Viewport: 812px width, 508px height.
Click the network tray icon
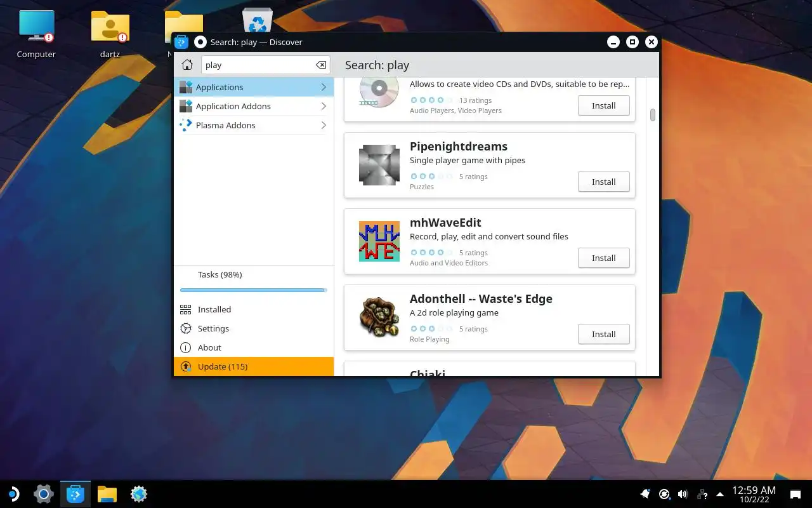702,493
